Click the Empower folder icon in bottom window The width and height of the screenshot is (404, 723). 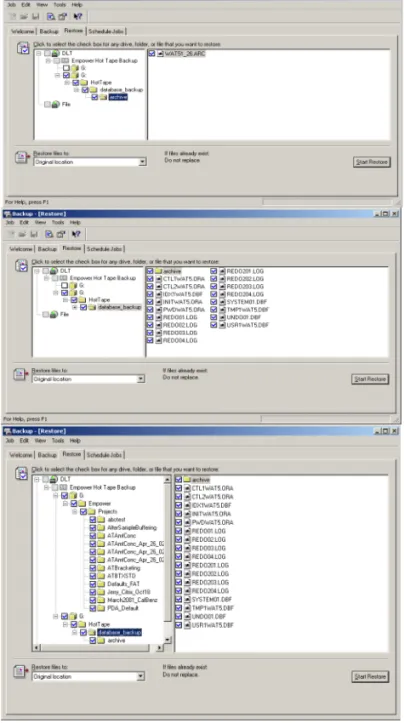(x=83, y=504)
